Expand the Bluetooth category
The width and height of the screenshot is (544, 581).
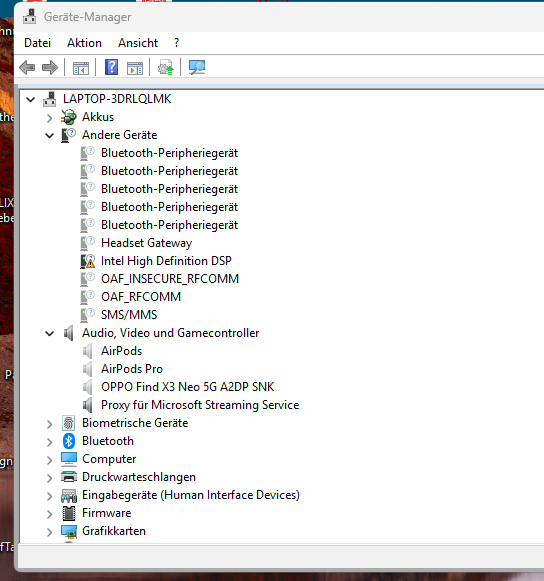coord(50,442)
